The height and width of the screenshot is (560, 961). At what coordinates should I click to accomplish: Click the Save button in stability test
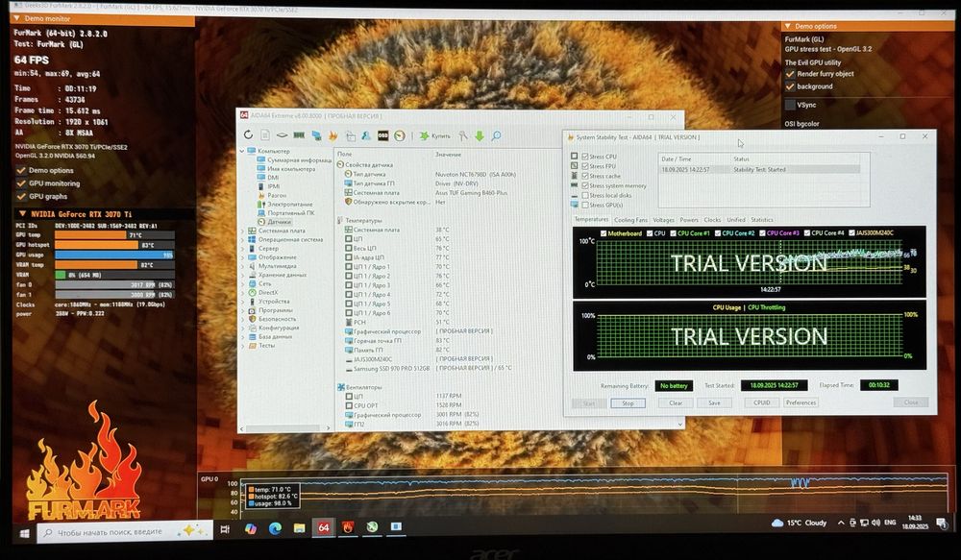pos(714,403)
